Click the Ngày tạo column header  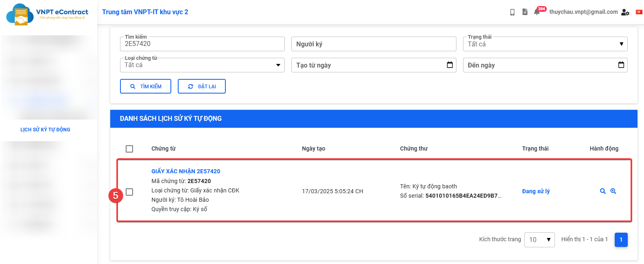[x=314, y=148]
